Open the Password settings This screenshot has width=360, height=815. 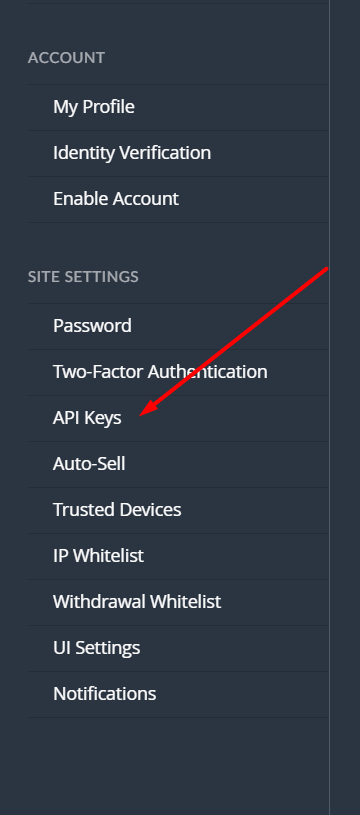tap(178, 326)
